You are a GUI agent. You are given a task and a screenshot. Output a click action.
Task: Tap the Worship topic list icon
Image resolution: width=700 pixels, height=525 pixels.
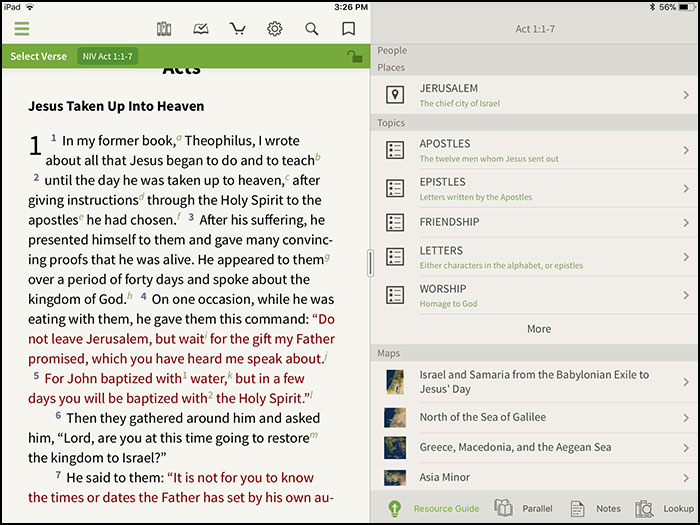(395, 295)
